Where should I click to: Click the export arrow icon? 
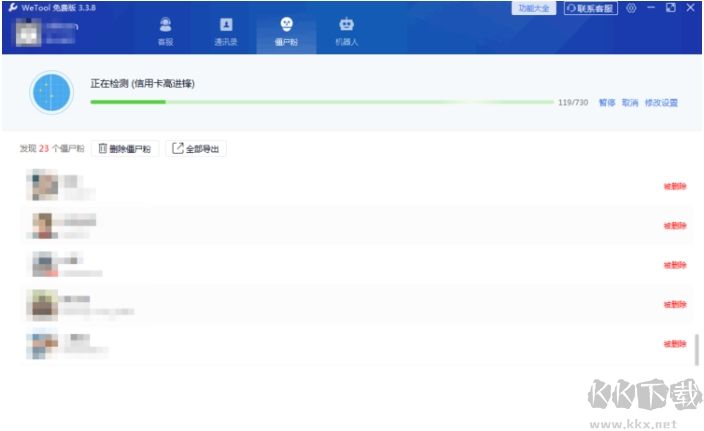(178, 148)
